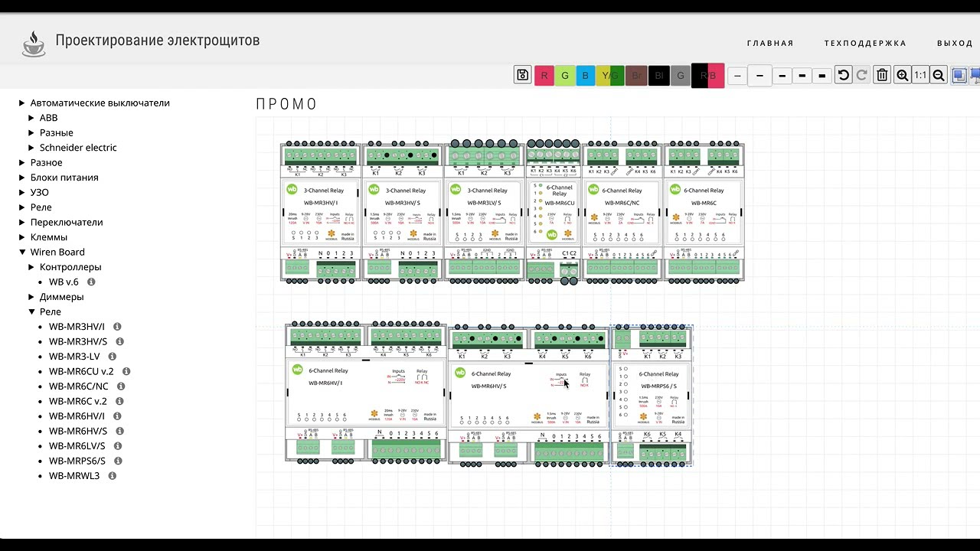
Task: Open the ГЛАВНАЯ menu item
Action: tap(770, 44)
